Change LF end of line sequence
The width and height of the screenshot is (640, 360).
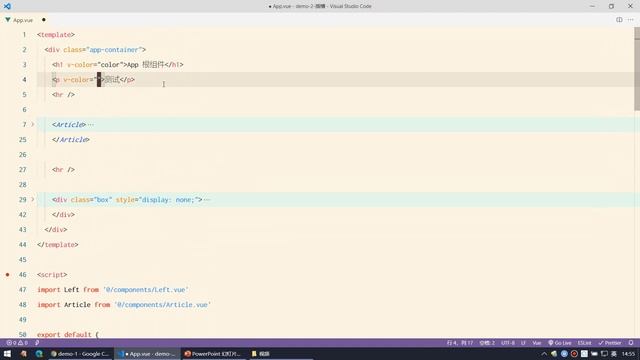click(523, 343)
